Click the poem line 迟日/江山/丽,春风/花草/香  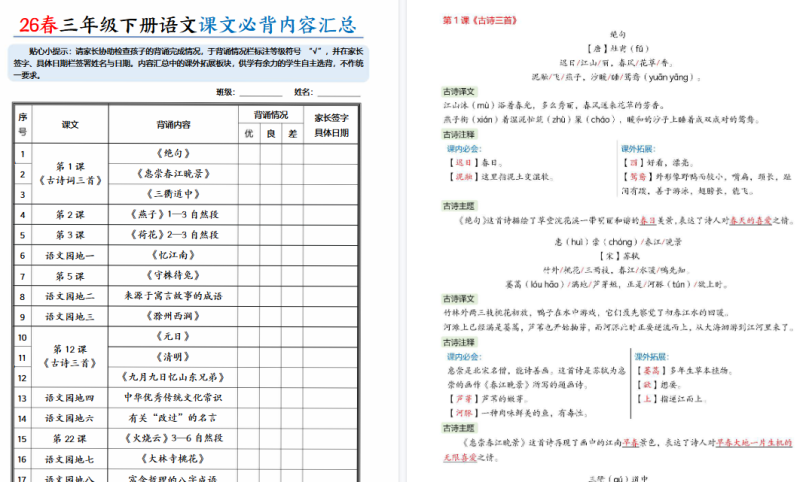click(x=616, y=63)
